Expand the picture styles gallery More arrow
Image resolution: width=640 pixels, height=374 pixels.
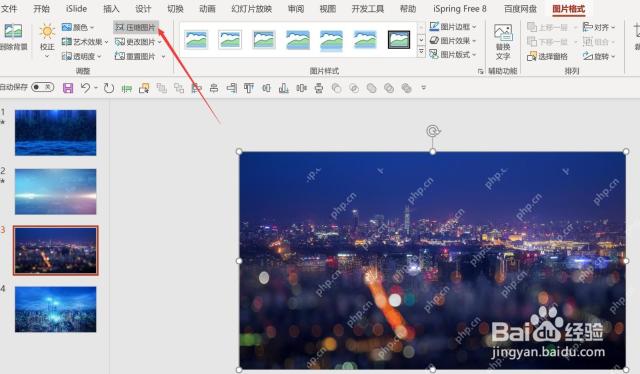(421, 52)
